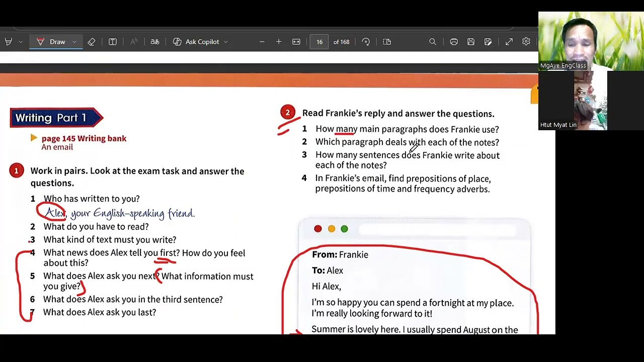
Task: Click the 'page 145 Writing bank' reference
Action: click(x=84, y=138)
